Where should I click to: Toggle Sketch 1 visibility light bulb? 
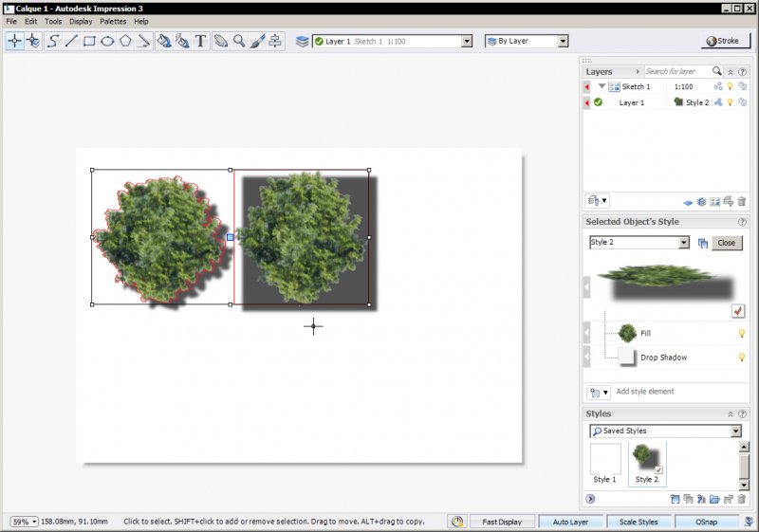(730, 86)
